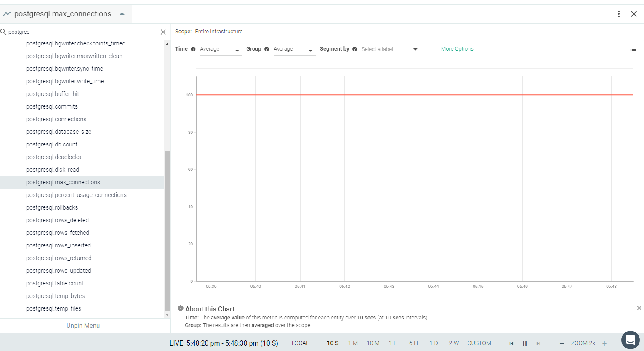Click Unpin Menu button
The height and width of the screenshot is (351, 644).
pos(83,326)
